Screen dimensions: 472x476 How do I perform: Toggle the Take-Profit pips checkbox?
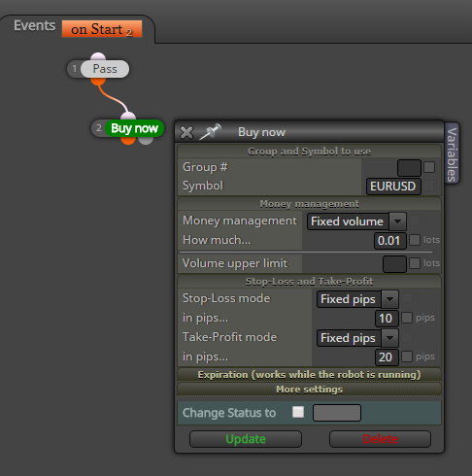coord(407,357)
